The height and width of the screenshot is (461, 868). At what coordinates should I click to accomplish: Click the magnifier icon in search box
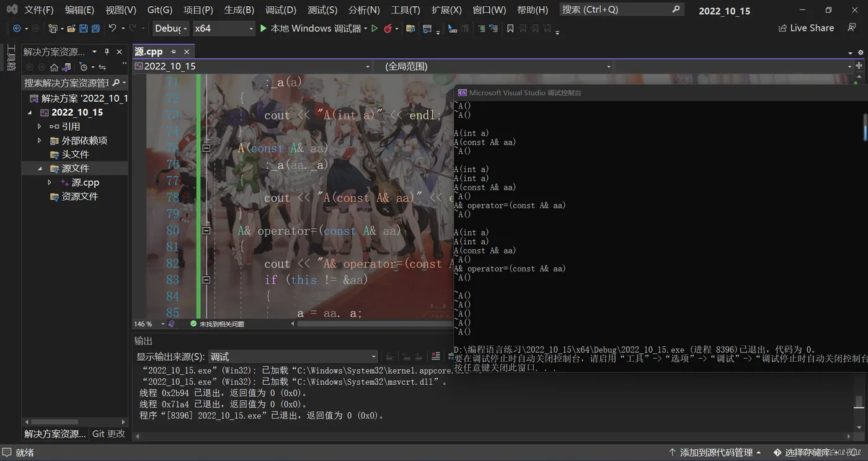(x=676, y=9)
